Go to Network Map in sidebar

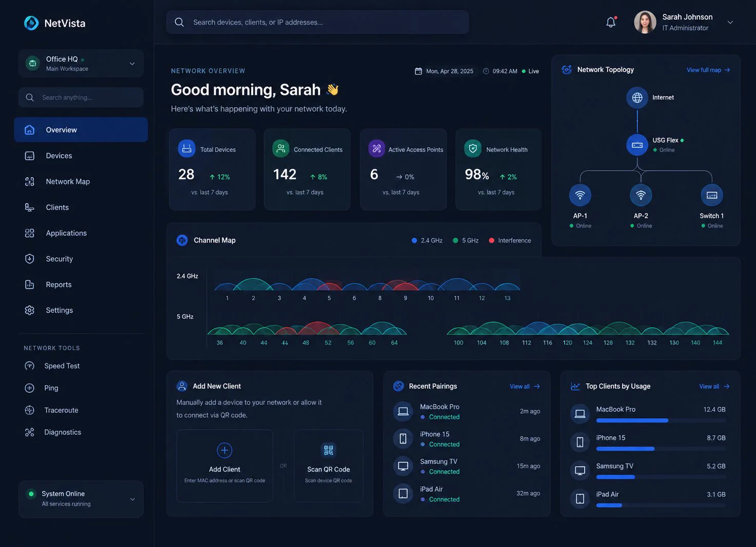(x=81, y=181)
